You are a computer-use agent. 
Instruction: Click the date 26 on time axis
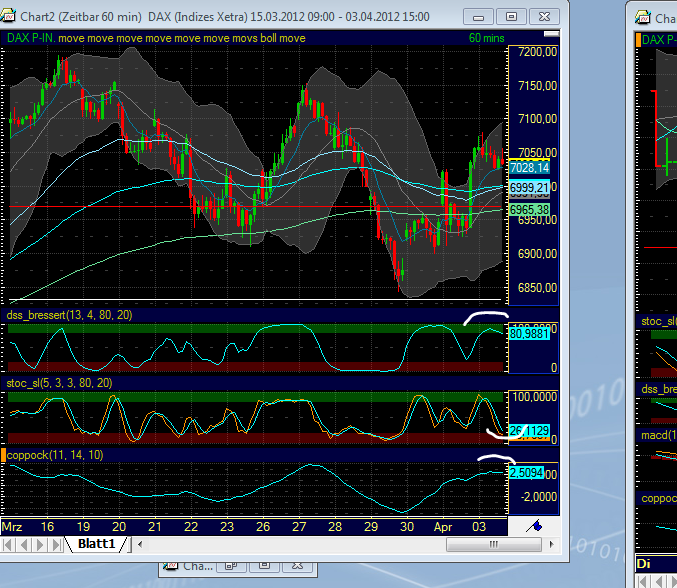click(x=263, y=527)
